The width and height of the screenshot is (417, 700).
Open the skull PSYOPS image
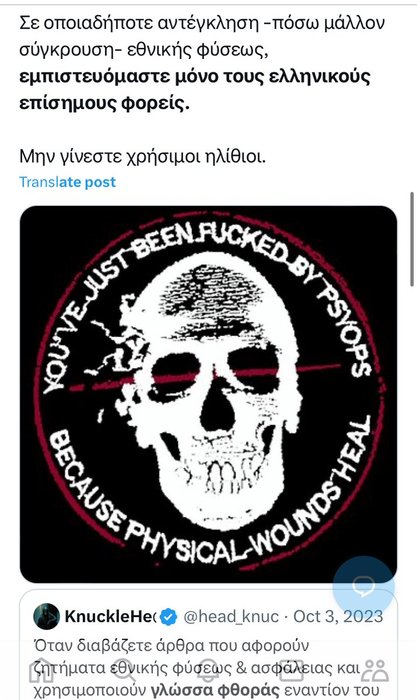[208, 394]
